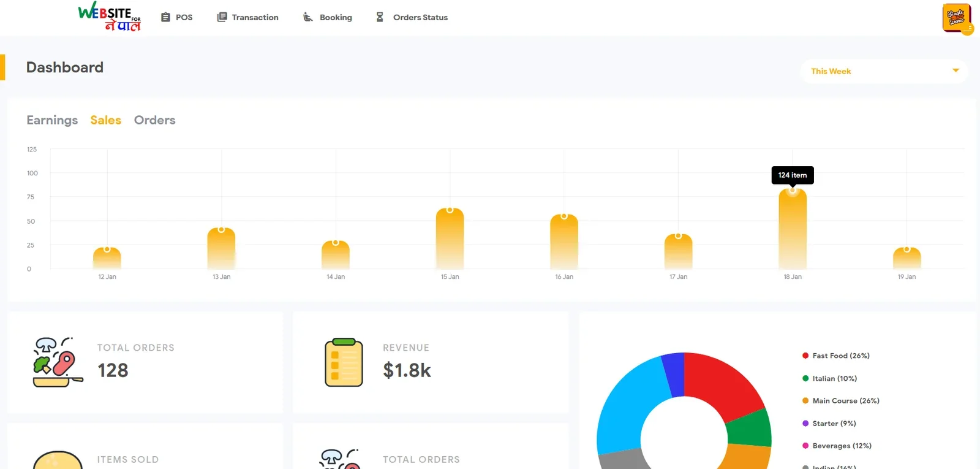This screenshot has width=980, height=469.
Task: Click the 16 Jan bar
Action: [x=564, y=242]
